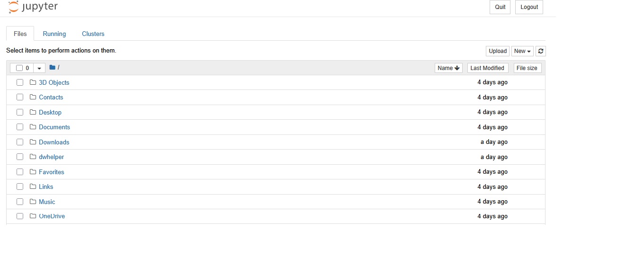
Task: Check the box next to Contacts
Action: pyautogui.click(x=20, y=97)
